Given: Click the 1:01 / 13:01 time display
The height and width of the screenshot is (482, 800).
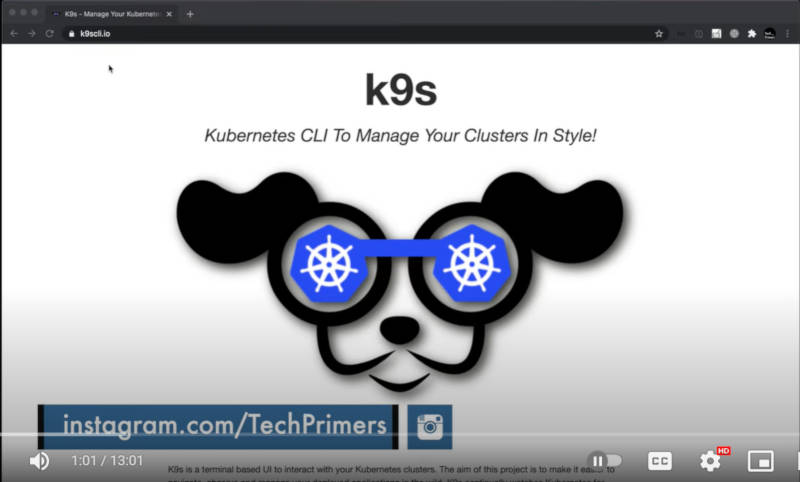Looking at the screenshot, I should [107, 461].
